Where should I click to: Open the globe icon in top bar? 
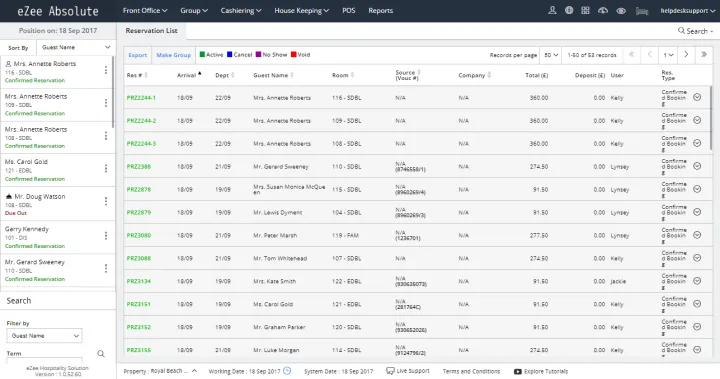pyautogui.click(x=569, y=10)
